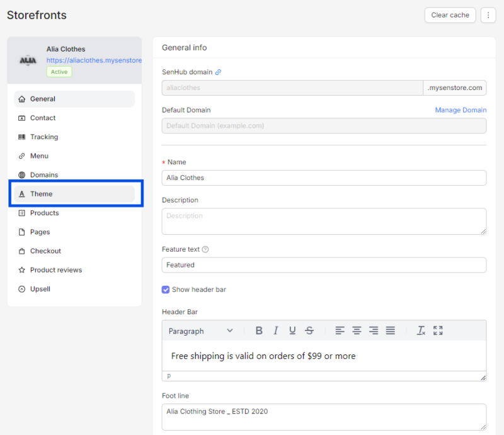Open the aliaclothes.mysenstore store URL link

point(94,60)
